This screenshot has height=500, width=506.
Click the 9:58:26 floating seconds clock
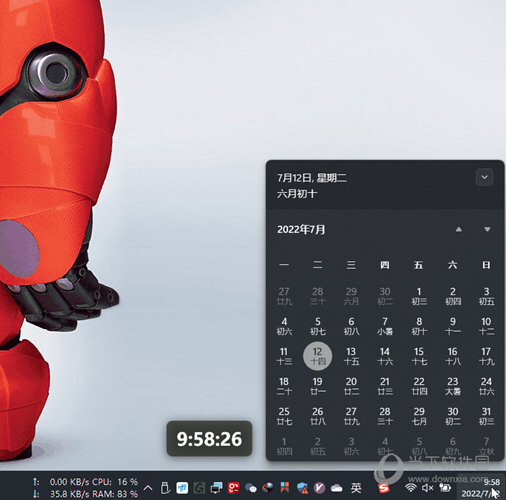point(209,439)
